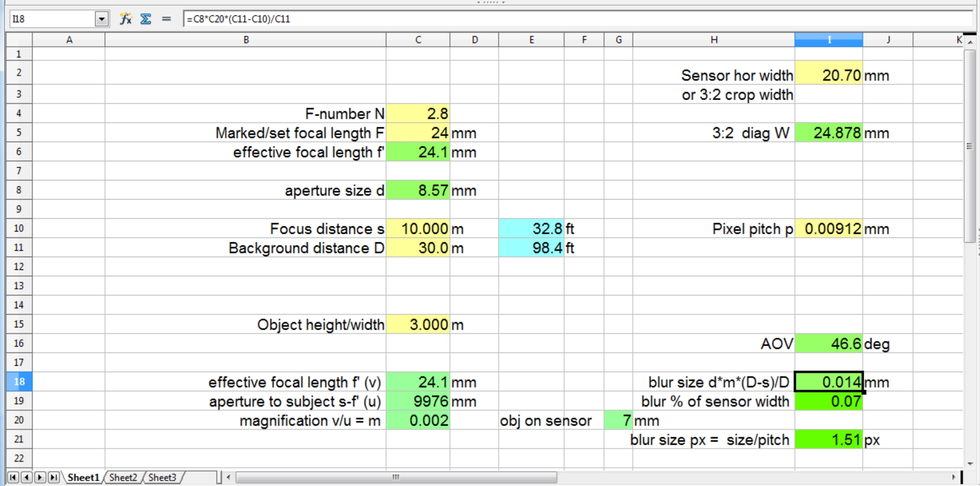Go to first sheet tab arrow
980x486 pixels.
[x=13, y=477]
